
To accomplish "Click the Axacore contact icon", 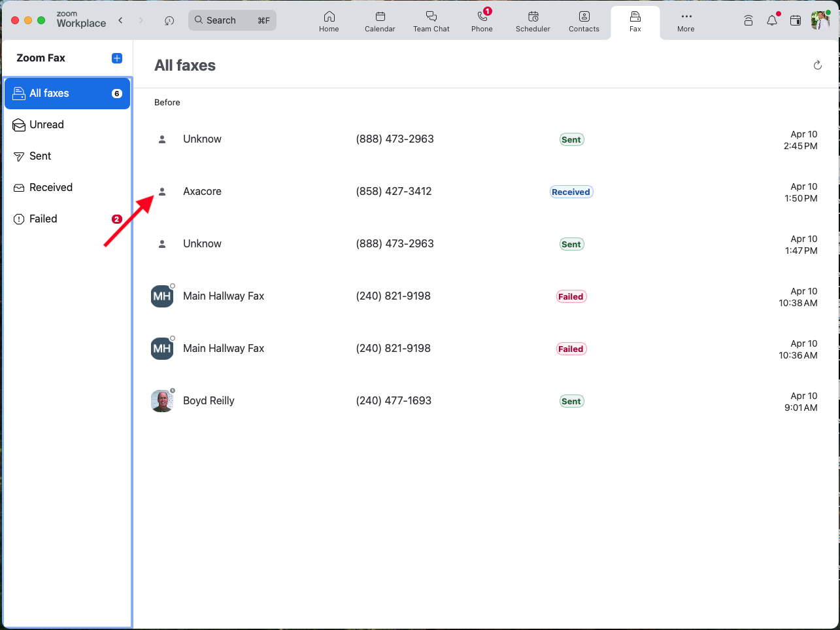I will coord(162,192).
